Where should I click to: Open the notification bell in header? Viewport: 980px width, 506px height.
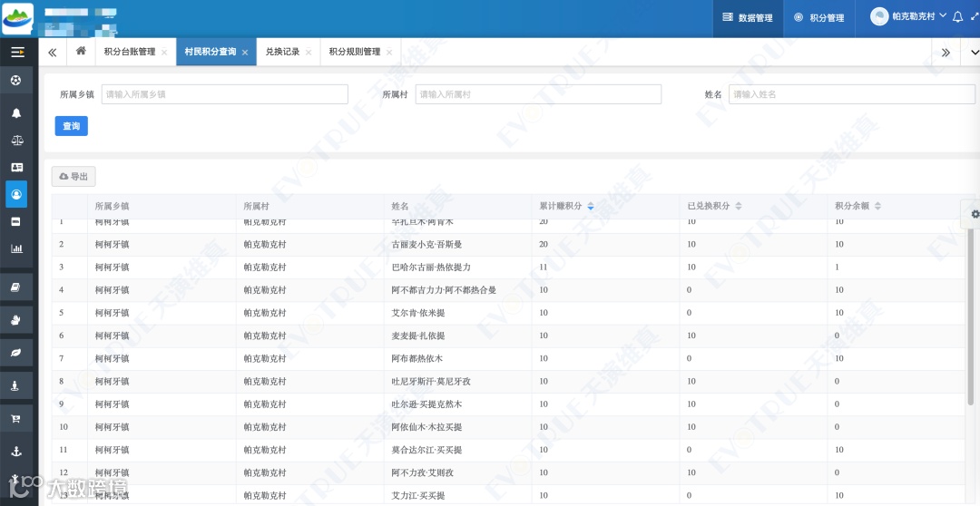click(x=957, y=17)
